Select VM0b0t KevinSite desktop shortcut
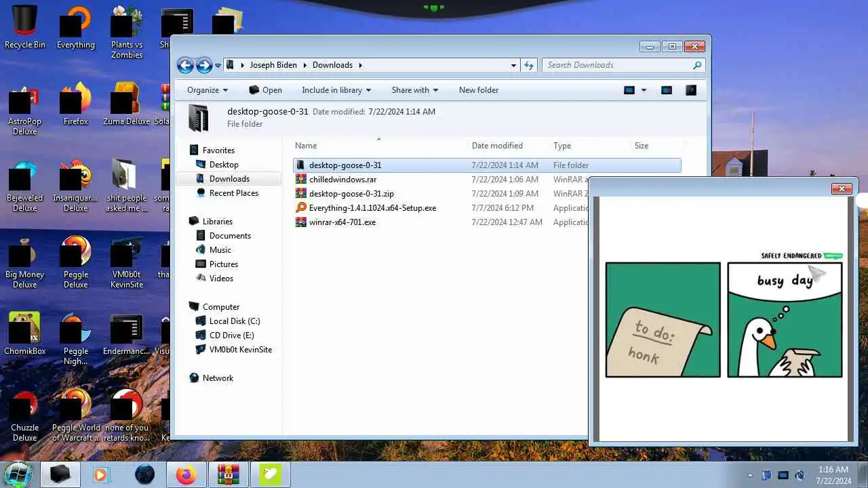Viewport: 868px width, 488px height. [x=127, y=262]
